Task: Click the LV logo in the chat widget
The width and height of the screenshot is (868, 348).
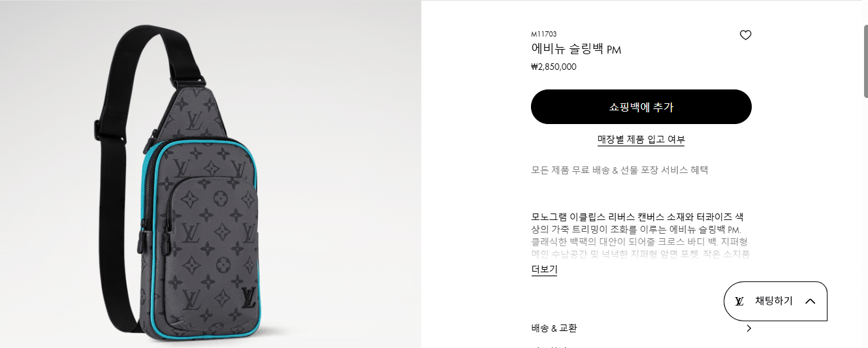Action: (x=739, y=301)
